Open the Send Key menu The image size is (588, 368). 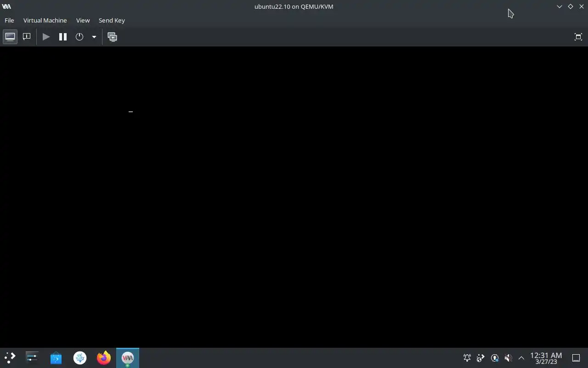pyautogui.click(x=112, y=20)
